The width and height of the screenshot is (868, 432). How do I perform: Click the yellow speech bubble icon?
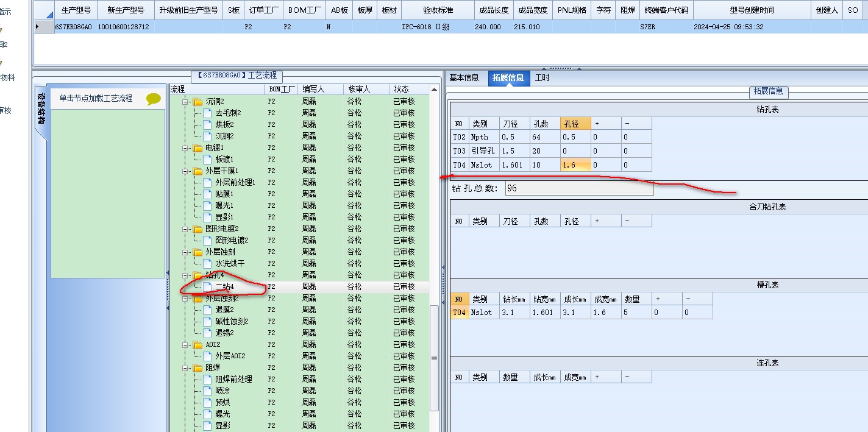tap(154, 99)
